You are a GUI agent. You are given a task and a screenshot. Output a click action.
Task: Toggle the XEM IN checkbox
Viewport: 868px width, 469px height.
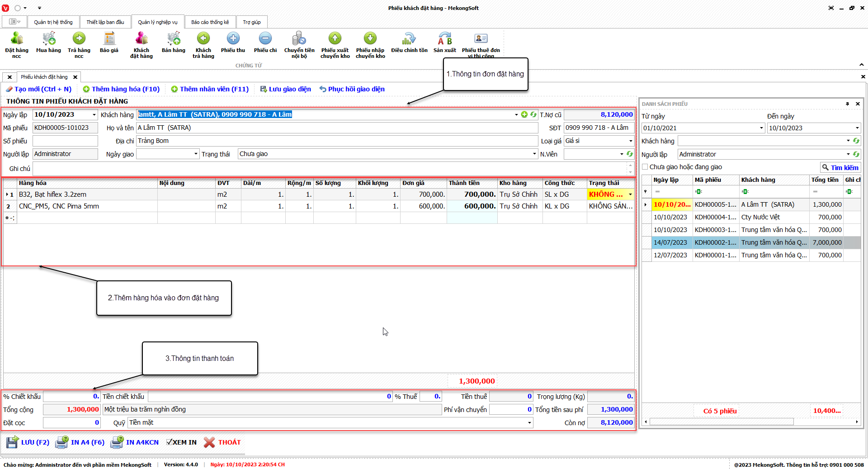click(x=169, y=442)
